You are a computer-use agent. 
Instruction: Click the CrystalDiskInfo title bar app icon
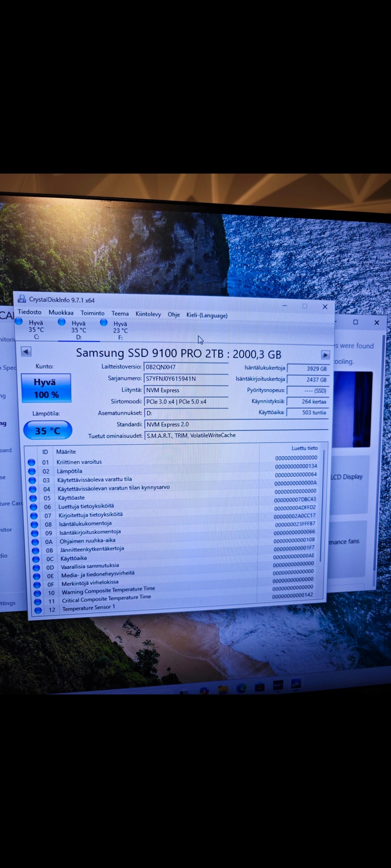coord(22,299)
